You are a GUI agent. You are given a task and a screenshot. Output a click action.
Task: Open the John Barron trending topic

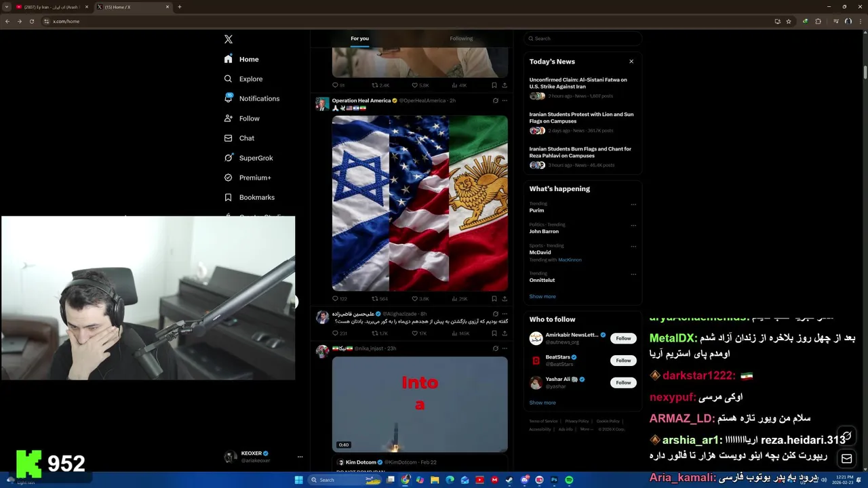pyautogui.click(x=544, y=232)
